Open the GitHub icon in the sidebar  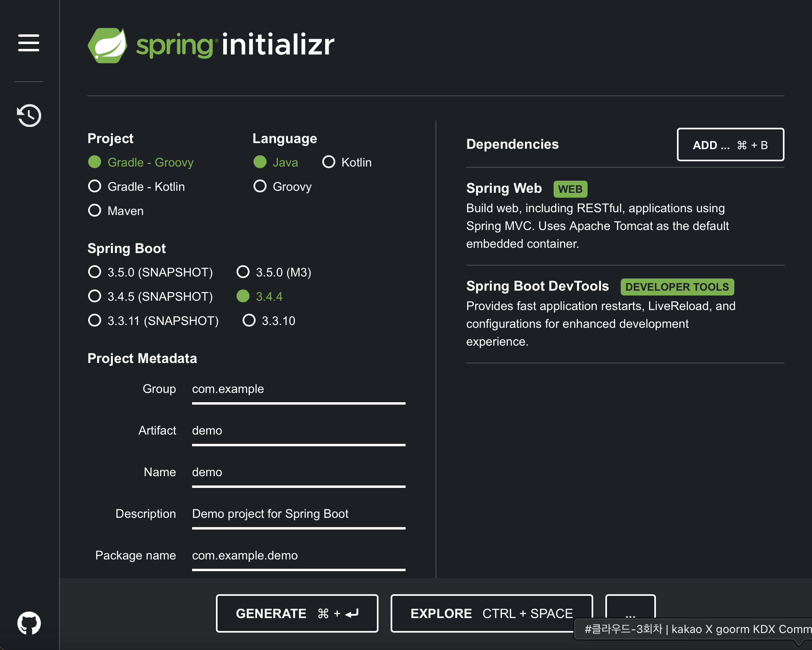tap(29, 623)
